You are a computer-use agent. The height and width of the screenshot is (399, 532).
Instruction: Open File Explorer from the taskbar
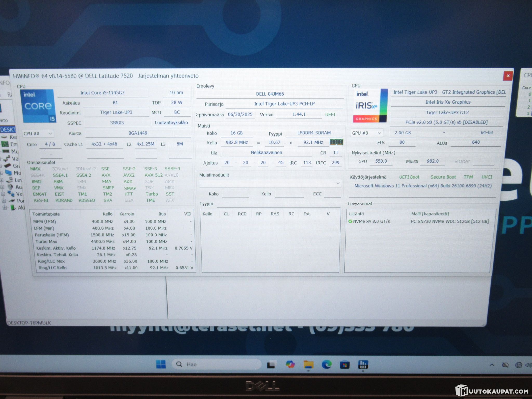click(308, 365)
